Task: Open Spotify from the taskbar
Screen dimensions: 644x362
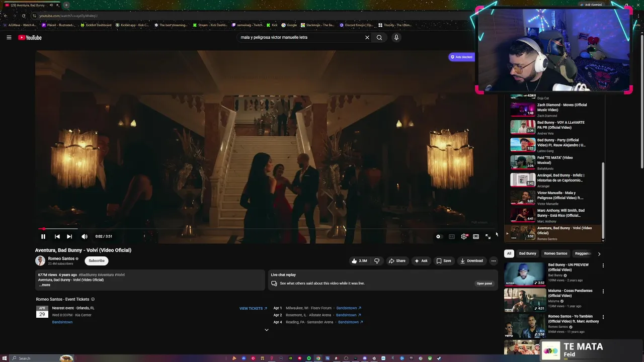Action: (309, 358)
